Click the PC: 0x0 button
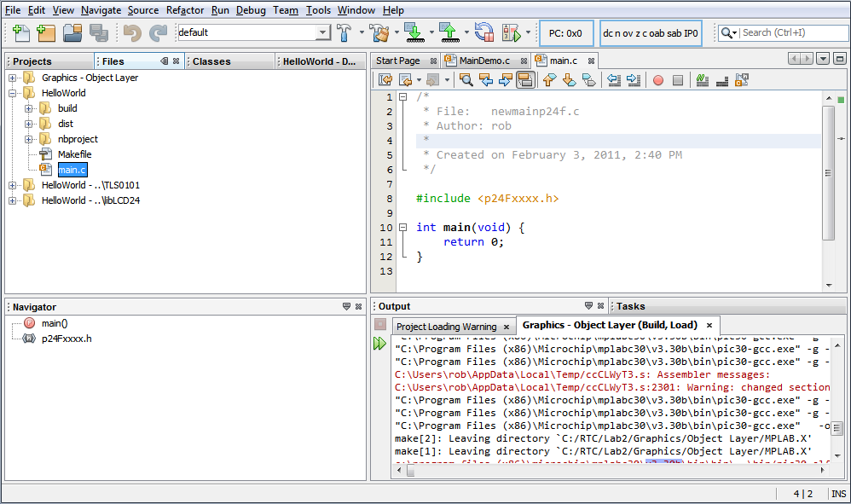Screen dimensions: 851x504 point(566,33)
